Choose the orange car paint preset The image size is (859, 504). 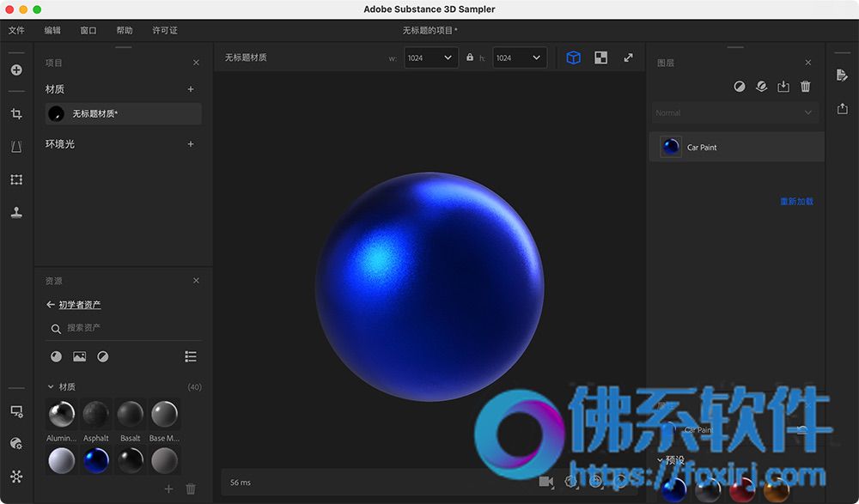pyautogui.click(x=777, y=489)
